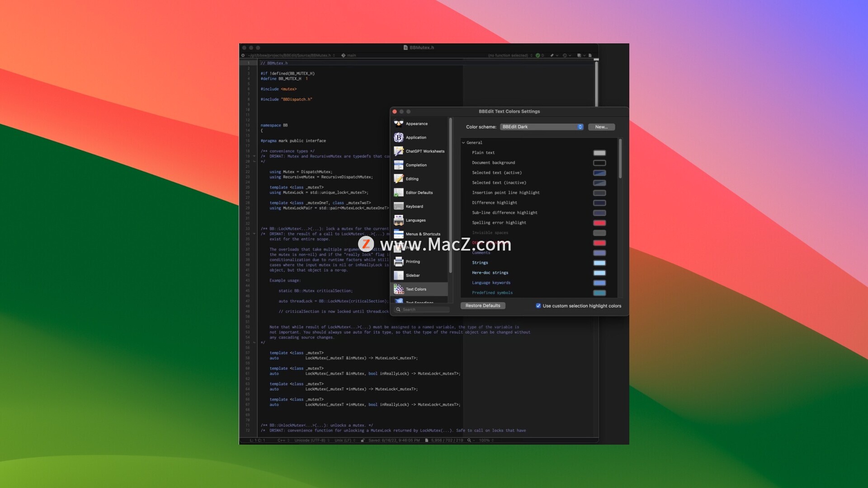The width and height of the screenshot is (868, 488).
Task: Click the gear icon in editor navigation bar
Action: [x=243, y=56]
